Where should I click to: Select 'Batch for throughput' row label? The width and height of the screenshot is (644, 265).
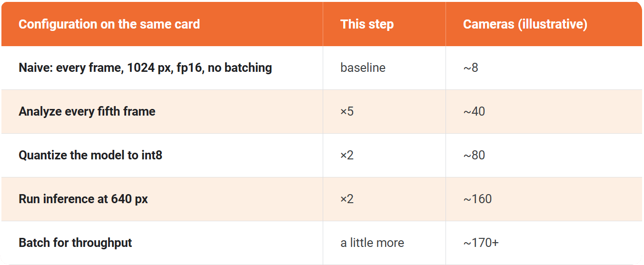click(75, 243)
